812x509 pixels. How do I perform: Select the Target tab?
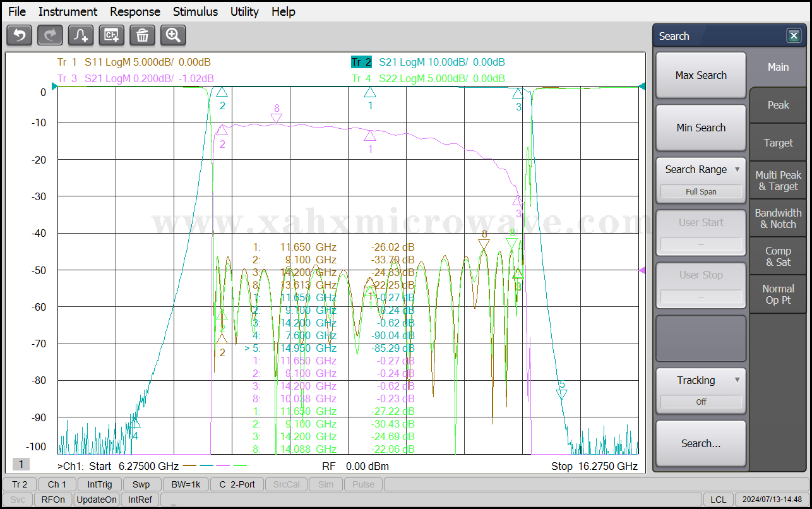[x=778, y=143]
